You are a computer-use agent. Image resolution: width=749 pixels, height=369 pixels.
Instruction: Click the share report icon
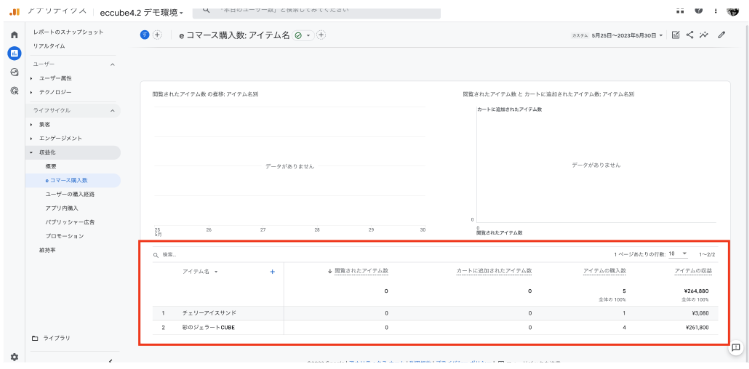click(689, 35)
